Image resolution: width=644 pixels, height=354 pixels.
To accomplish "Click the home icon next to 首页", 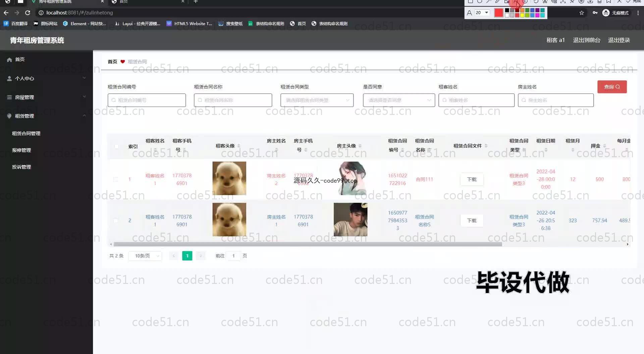I will (x=9, y=60).
